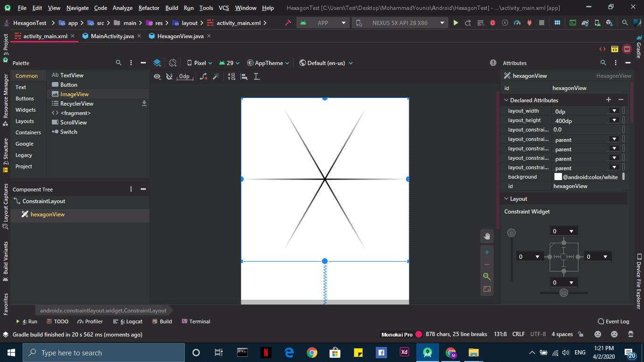Click the Debug app bug icon

pyautogui.click(x=493, y=23)
